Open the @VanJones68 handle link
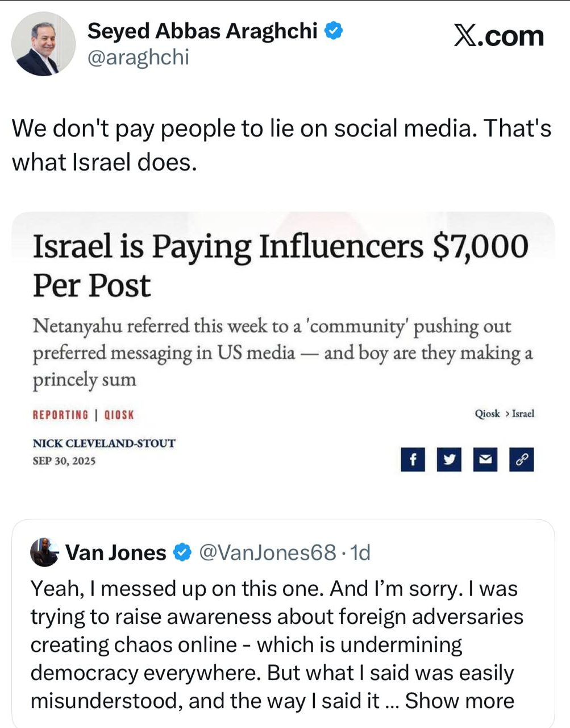Viewport: 570px width, 728px height. click(267, 552)
